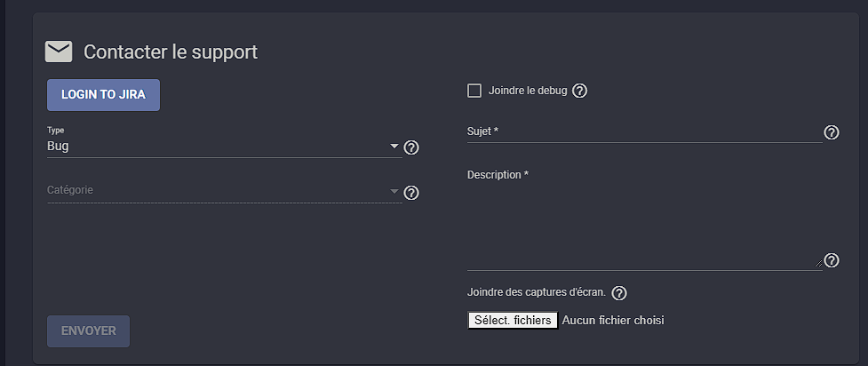Open the Type dropdown showing Bug

click(225, 147)
